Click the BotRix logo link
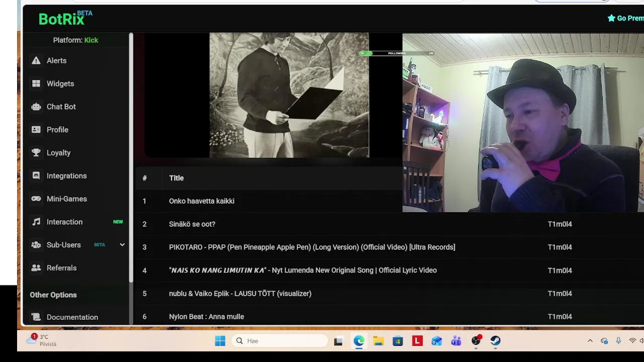 coord(65,19)
